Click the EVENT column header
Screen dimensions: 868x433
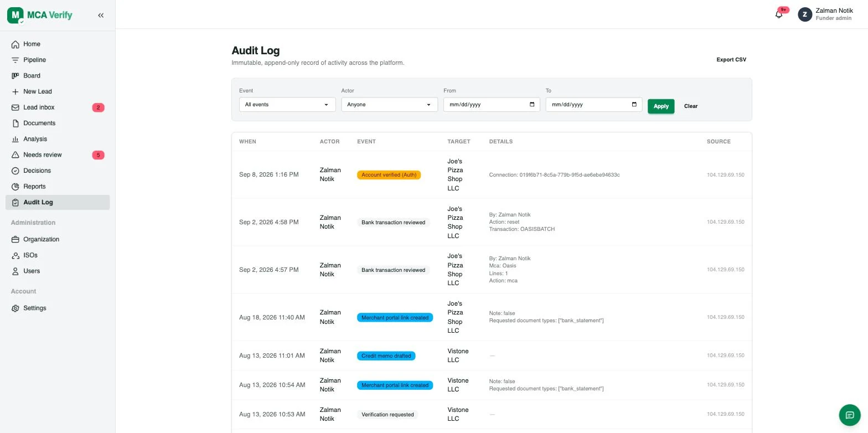(x=366, y=142)
